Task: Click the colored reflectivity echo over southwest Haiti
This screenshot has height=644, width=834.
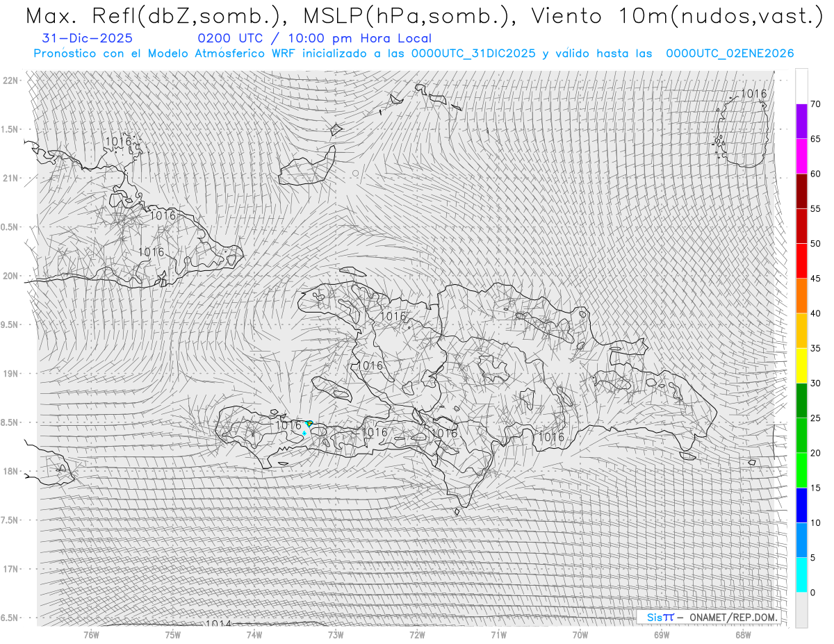Action: tap(308, 424)
